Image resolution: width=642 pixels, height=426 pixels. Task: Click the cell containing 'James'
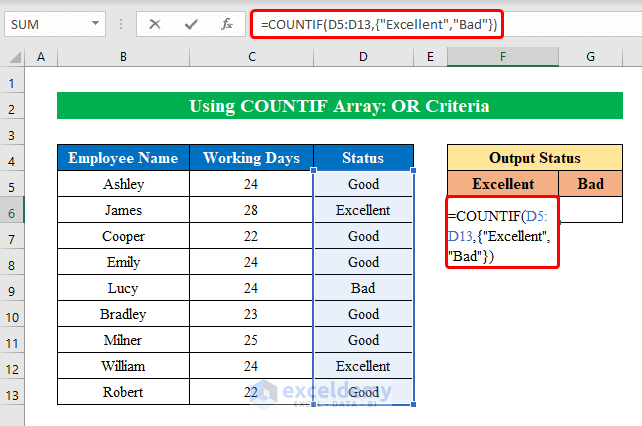tap(123, 210)
